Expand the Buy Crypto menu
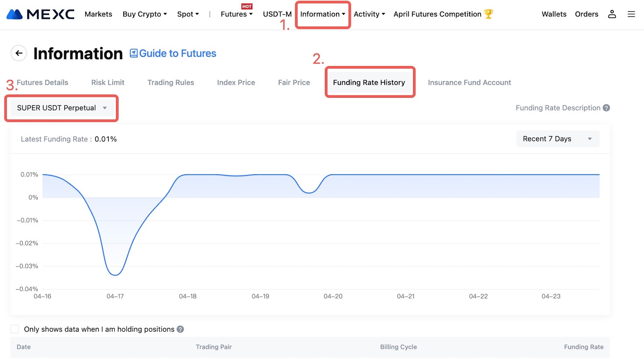This screenshot has width=644, height=363. (144, 14)
